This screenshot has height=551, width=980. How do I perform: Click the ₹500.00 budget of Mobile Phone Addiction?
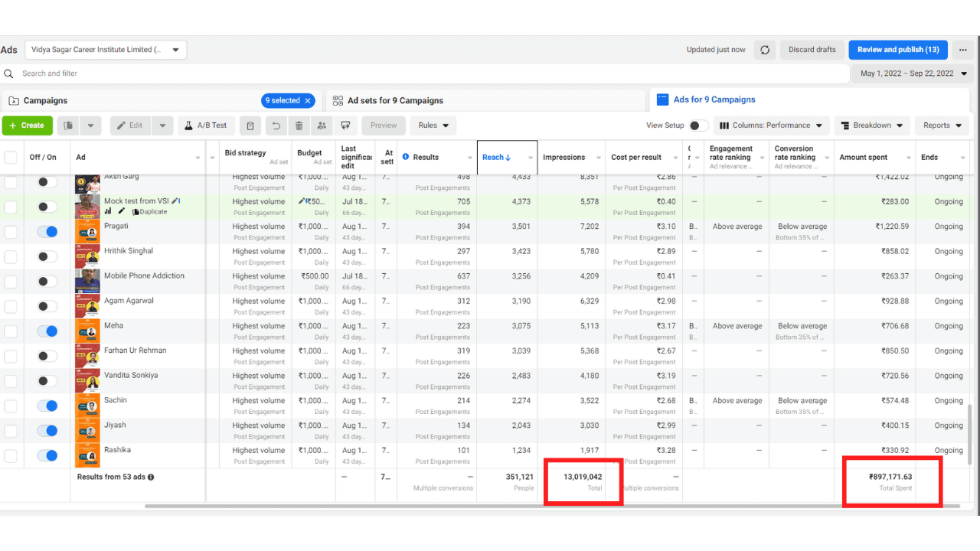coord(314,276)
